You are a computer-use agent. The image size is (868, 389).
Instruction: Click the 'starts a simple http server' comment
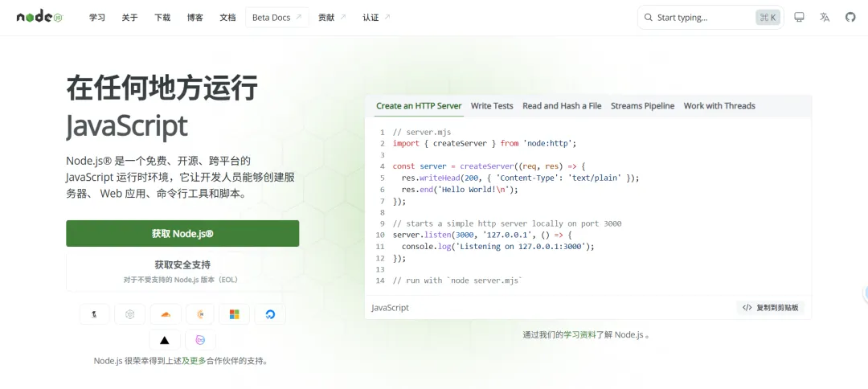click(507, 223)
